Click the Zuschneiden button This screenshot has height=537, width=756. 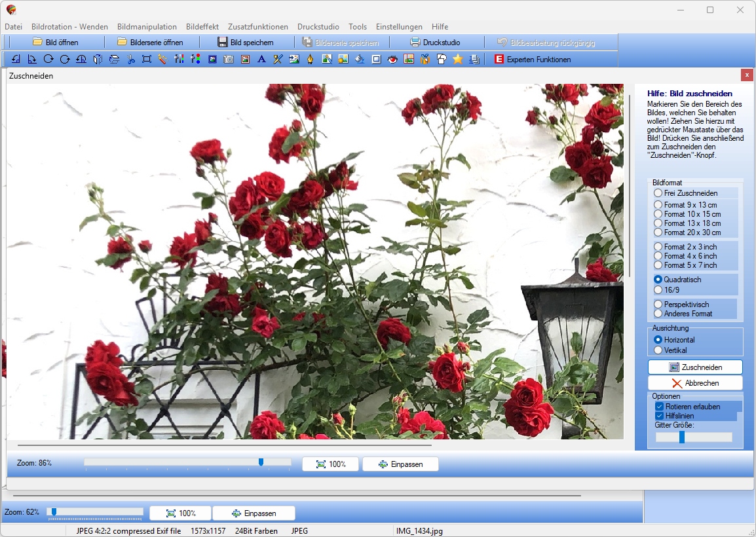pyautogui.click(x=695, y=367)
